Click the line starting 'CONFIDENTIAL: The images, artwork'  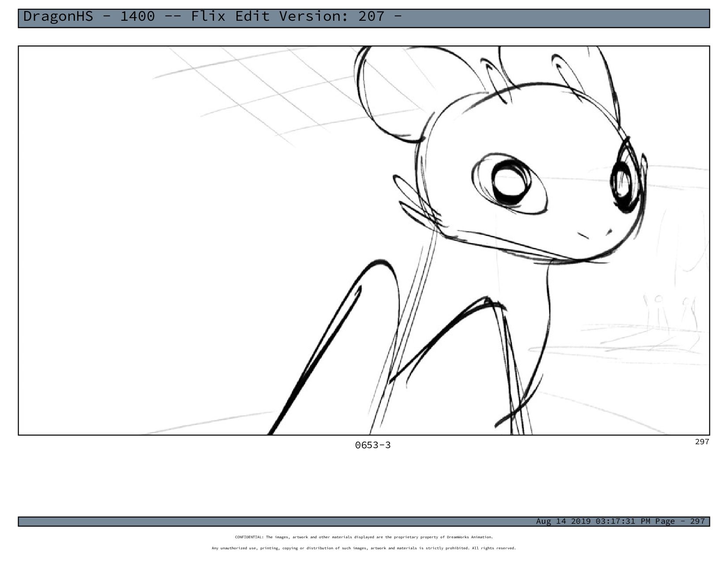364,537
